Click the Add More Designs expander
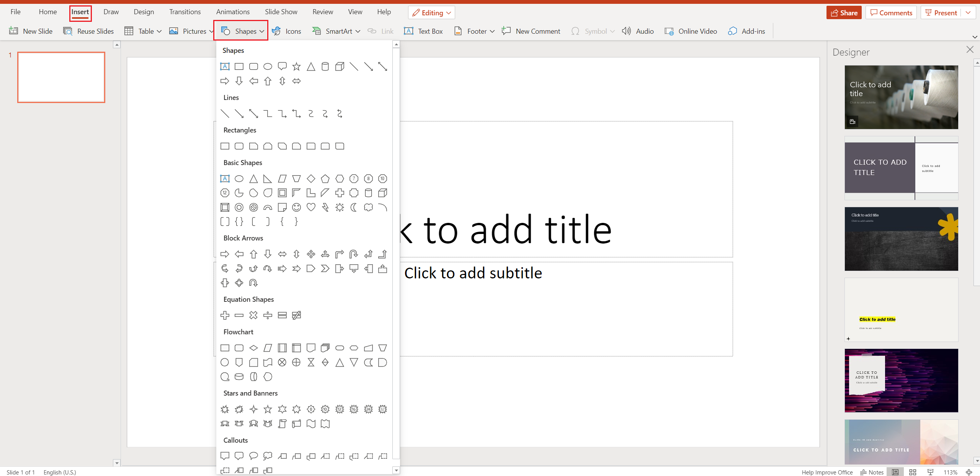The height and width of the screenshot is (476, 980). click(848, 339)
